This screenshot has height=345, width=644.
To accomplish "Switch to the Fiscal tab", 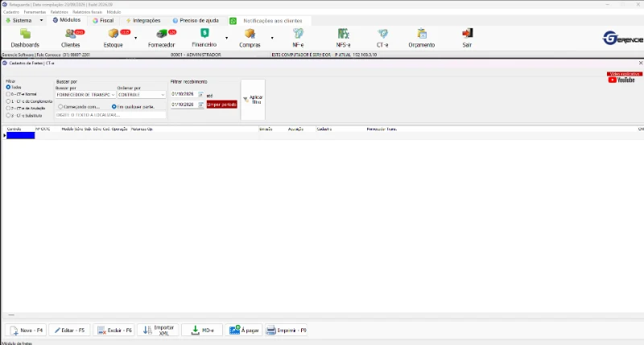I will tap(103, 21).
